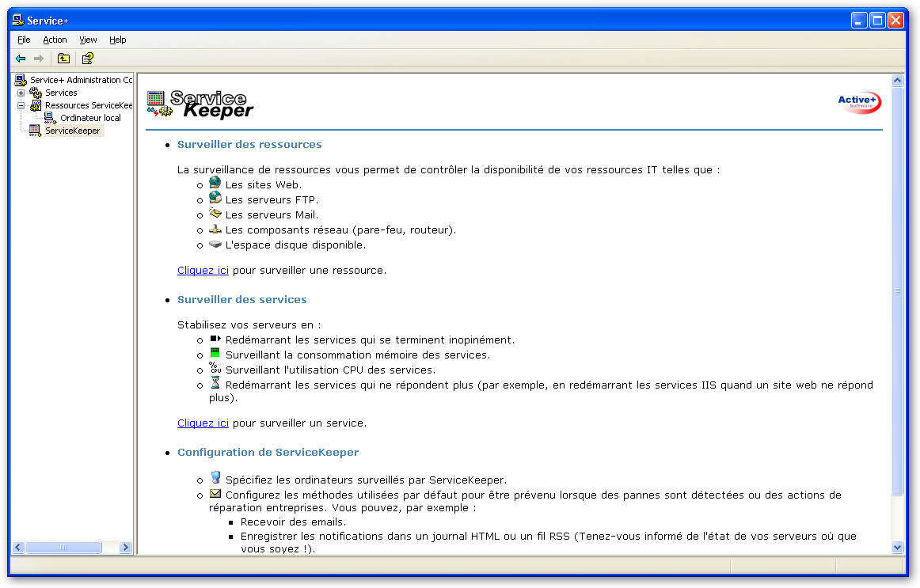This screenshot has width=920, height=588.
Task: Click 'Recevoir des emails.' text
Action: [294, 522]
